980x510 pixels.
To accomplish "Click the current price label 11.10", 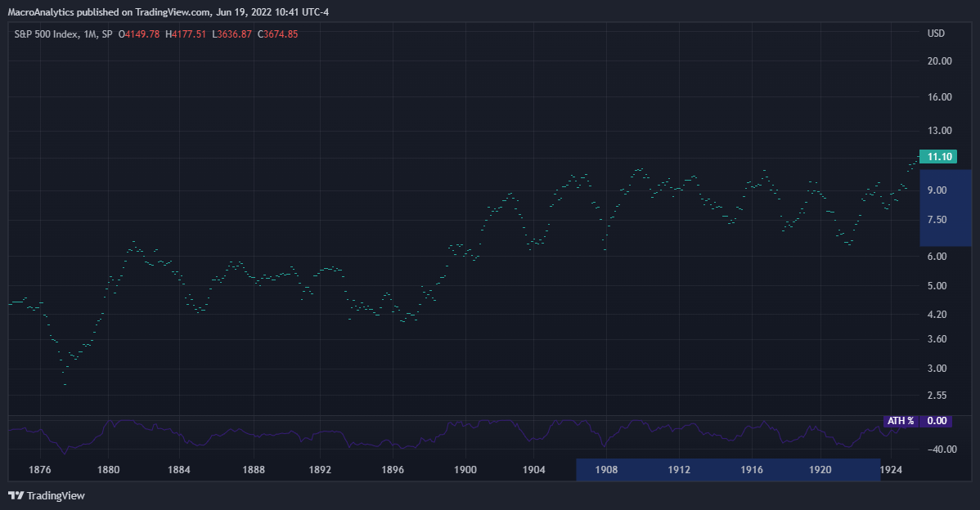I will [939, 157].
